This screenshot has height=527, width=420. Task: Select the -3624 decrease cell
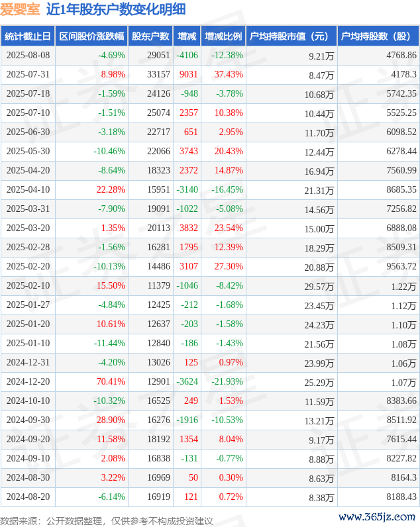click(187, 381)
